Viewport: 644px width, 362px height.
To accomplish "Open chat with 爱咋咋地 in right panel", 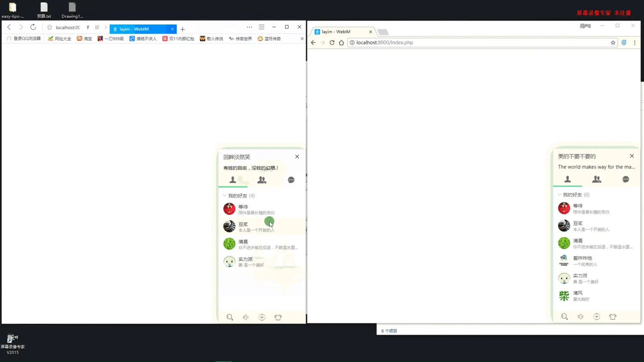I will (x=597, y=261).
